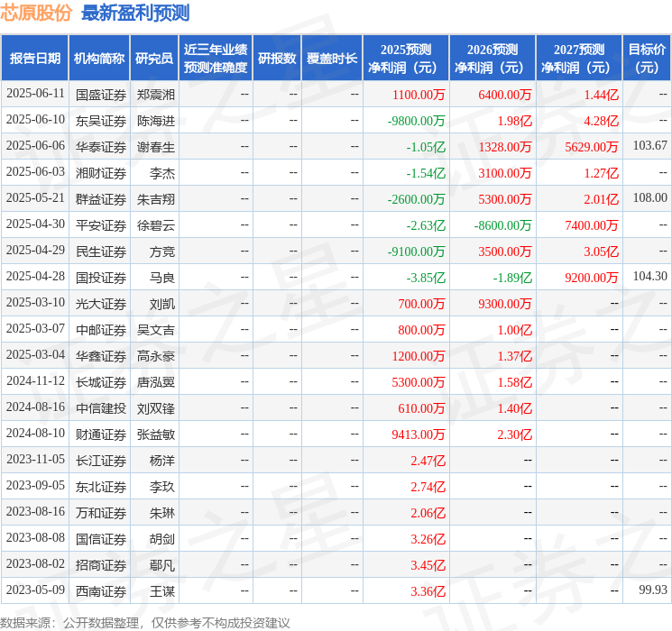Select the 机构简称 column header
Viewport: 672px width, 631px height.
[x=99, y=59]
